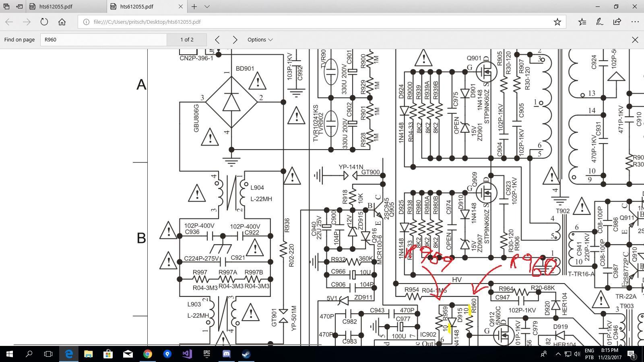Click the Q901 transistor label
This screenshot has height=362, width=644.
[474, 58]
